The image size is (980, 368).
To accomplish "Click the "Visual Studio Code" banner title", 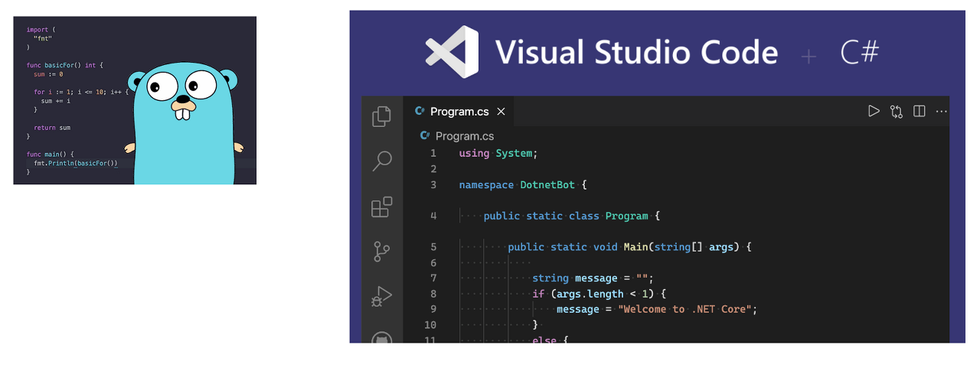I will click(x=636, y=52).
